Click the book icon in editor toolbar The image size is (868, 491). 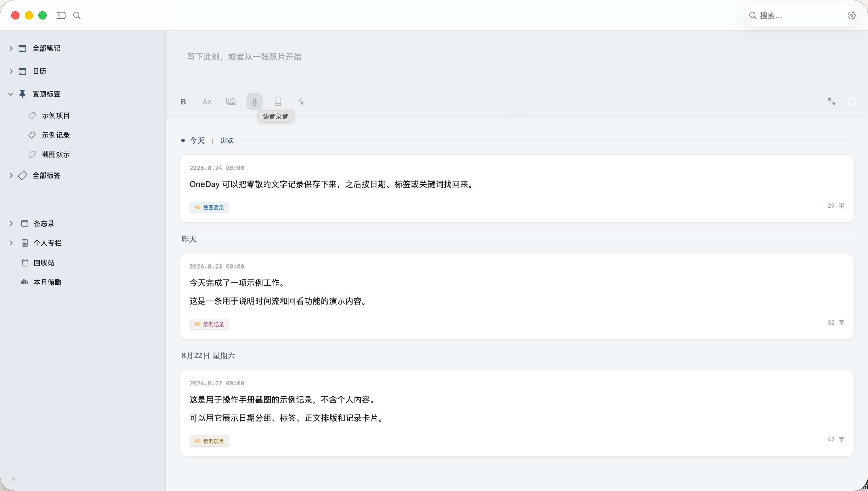(278, 102)
